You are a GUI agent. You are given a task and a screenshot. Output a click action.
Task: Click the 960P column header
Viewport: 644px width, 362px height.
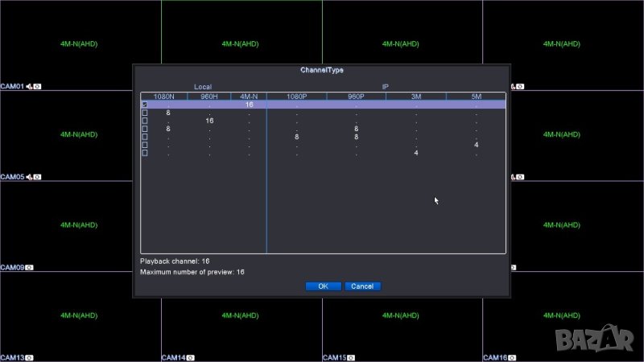pos(356,97)
